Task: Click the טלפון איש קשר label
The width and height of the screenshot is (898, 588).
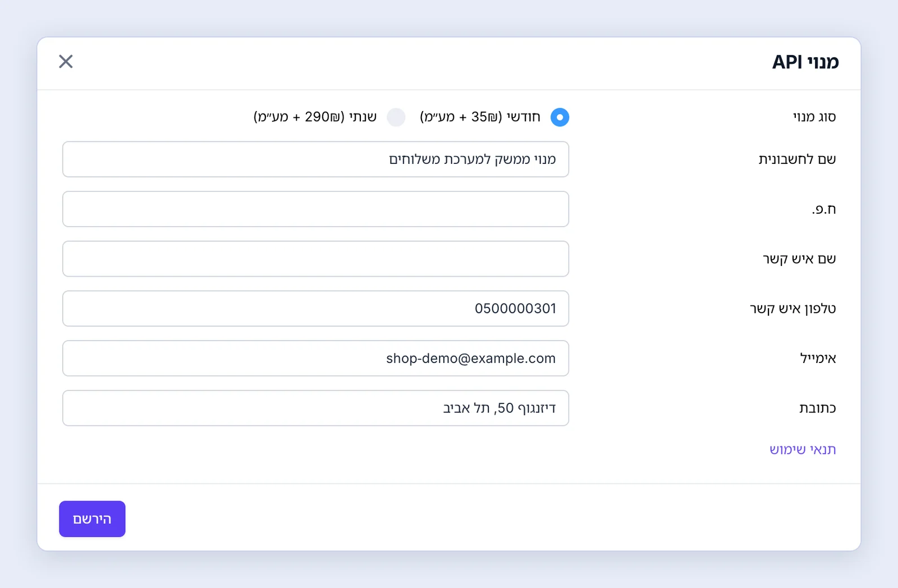Action: tap(792, 309)
